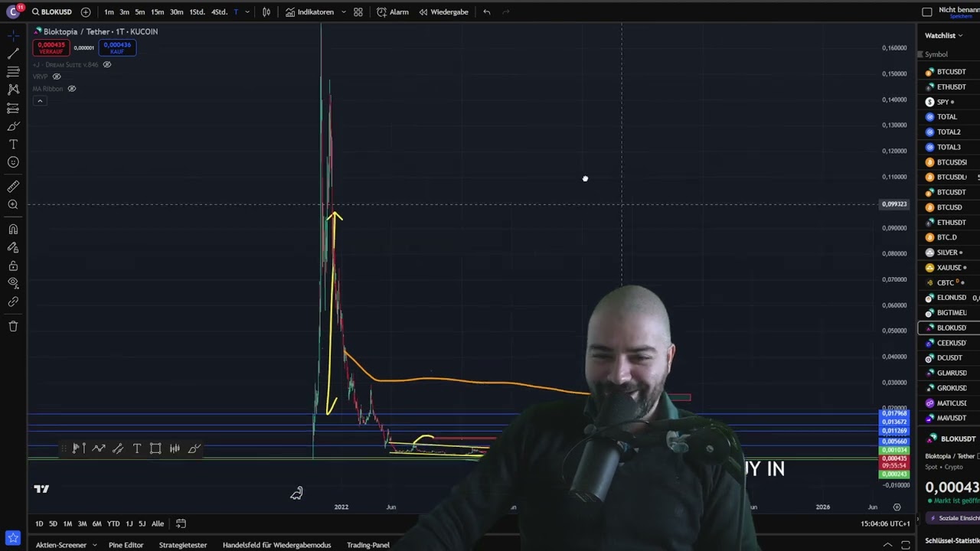Open chart settings gear on time axis

(x=897, y=507)
